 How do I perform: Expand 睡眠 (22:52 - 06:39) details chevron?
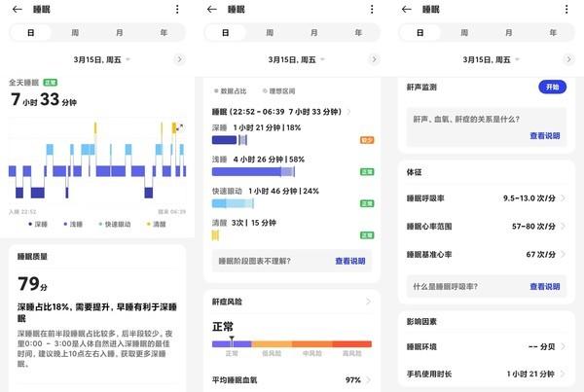pyautogui.click(x=349, y=112)
